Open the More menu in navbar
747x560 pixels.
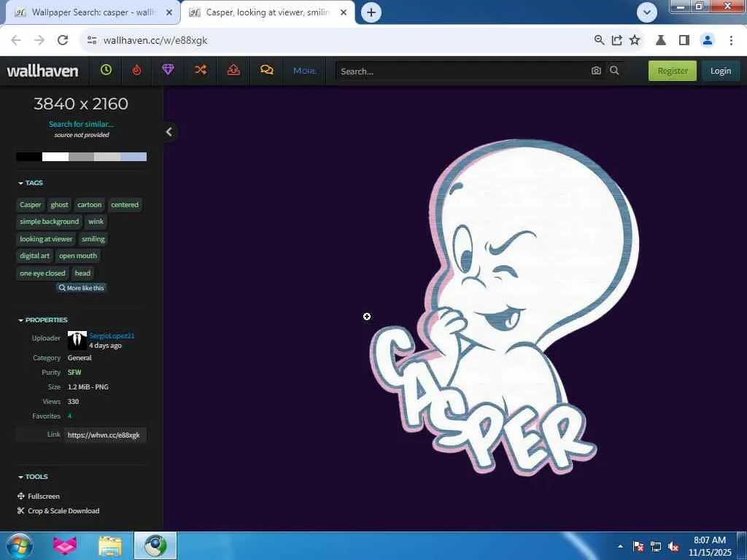pyautogui.click(x=304, y=71)
